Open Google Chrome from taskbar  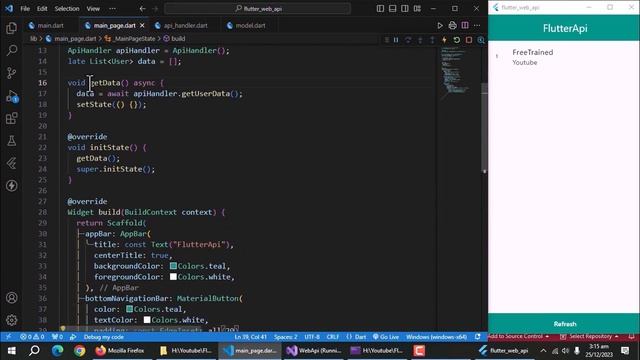80,351
